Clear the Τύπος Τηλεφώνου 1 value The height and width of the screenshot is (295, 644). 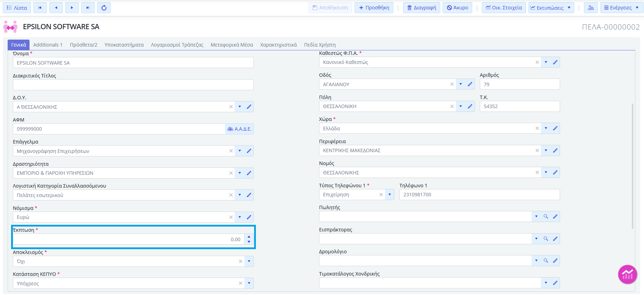tap(381, 195)
